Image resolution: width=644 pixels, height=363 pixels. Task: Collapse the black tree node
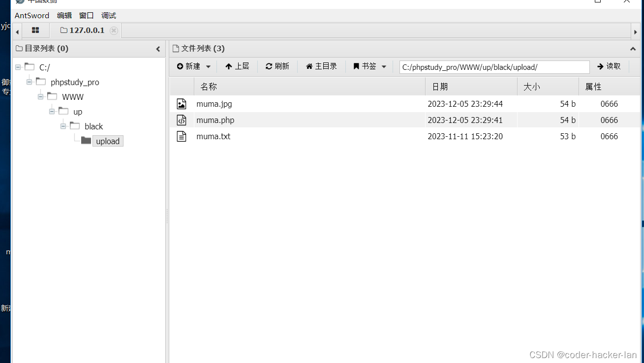[x=63, y=126]
